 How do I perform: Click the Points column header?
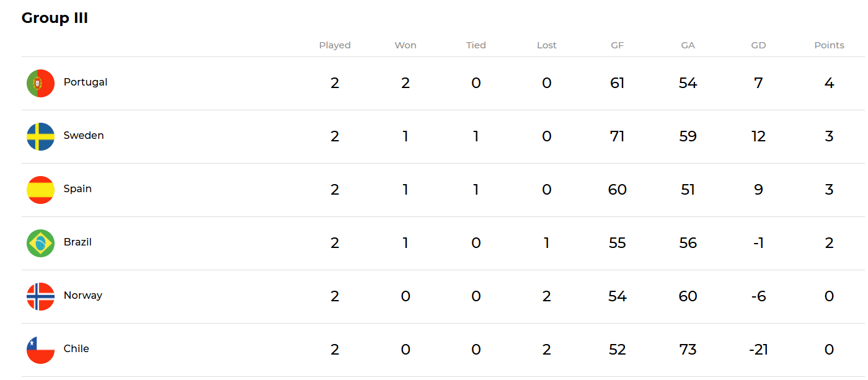(x=830, y=45)
